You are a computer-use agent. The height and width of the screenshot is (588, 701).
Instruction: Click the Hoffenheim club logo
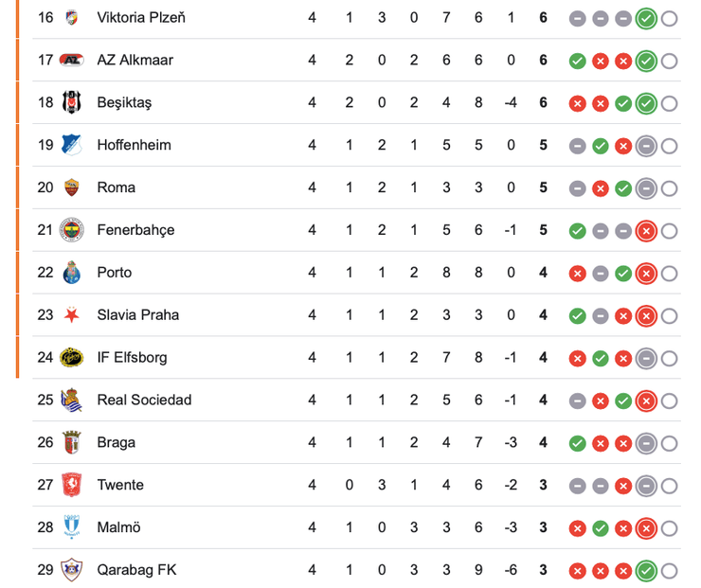[x=71, y=145]
